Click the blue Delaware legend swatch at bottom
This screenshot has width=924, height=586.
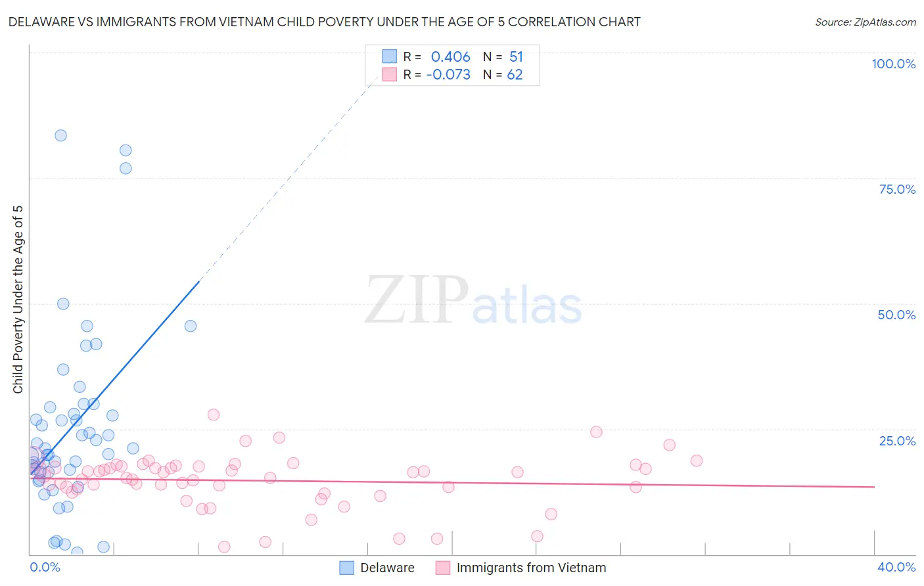pyautogui.click(x=346, y=568)
